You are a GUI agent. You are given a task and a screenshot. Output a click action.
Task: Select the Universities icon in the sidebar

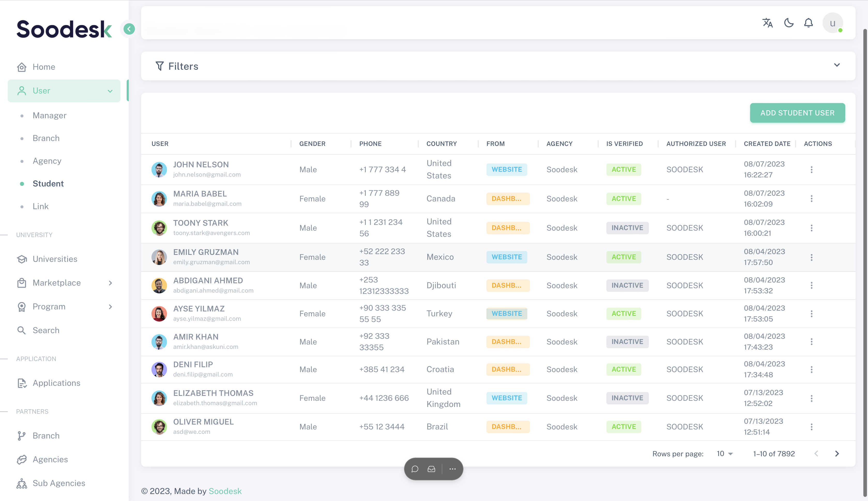(21, 259)
